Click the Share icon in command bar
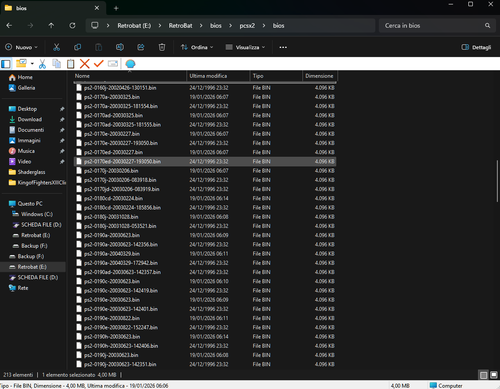500x389 pixels. coord(141,47)
